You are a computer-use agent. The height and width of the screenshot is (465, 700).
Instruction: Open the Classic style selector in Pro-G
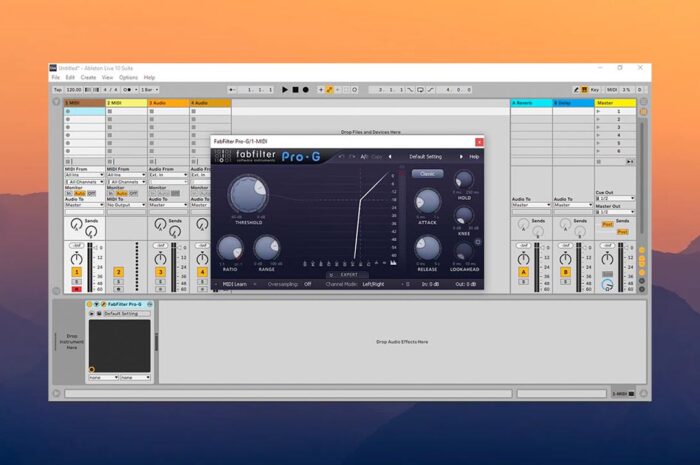point(427,174)
